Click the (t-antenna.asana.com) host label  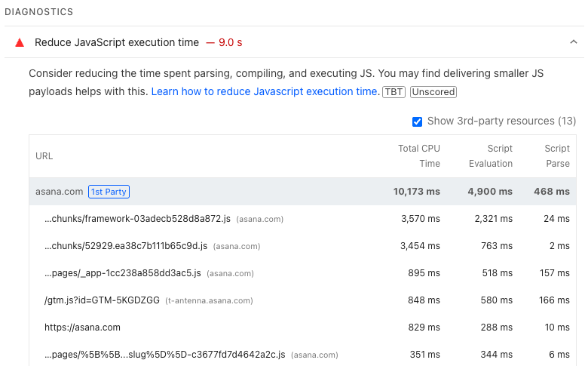coord(210,300)
